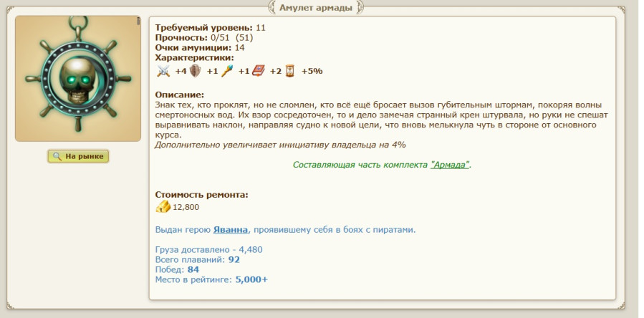Open hero Яванна profile link
644x318 pixels.
pyautogui.click(x=231, y=230)
